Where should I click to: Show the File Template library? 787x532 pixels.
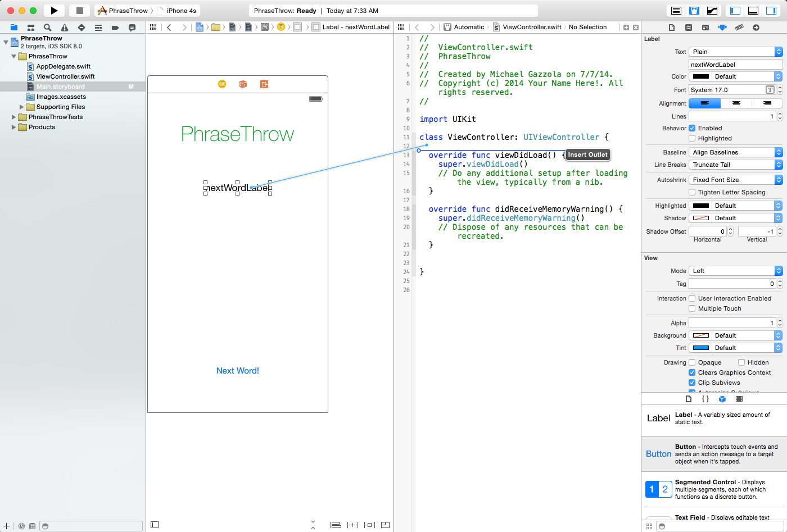tap(689, 399)
